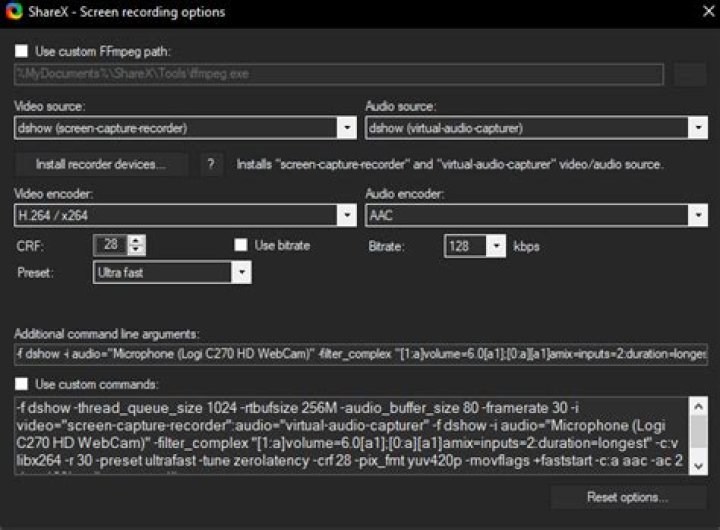The width and height of the screenshot is (720, 530).
Task: Click the browse button beside FFmpeg path
Action: coord(690,74)
